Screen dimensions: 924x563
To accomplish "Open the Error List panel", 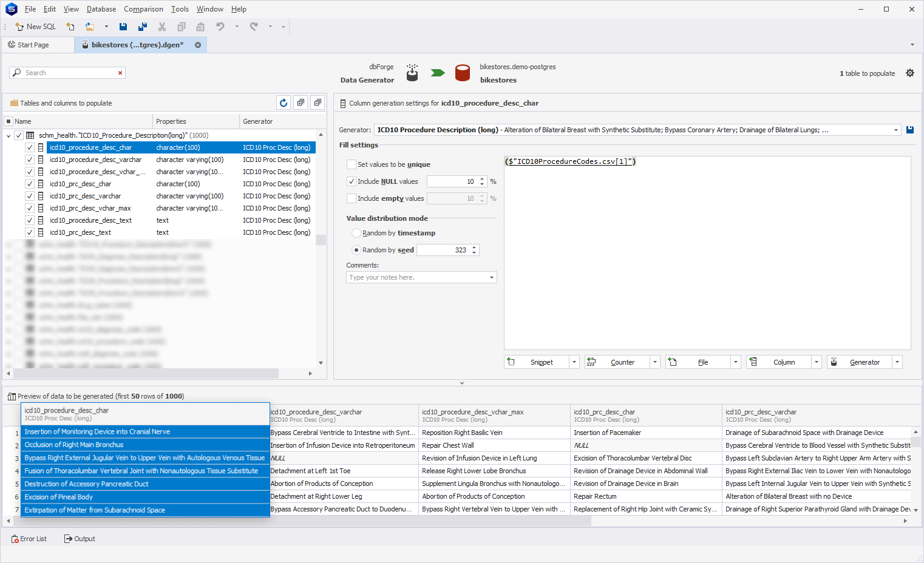I will (29, 539).
